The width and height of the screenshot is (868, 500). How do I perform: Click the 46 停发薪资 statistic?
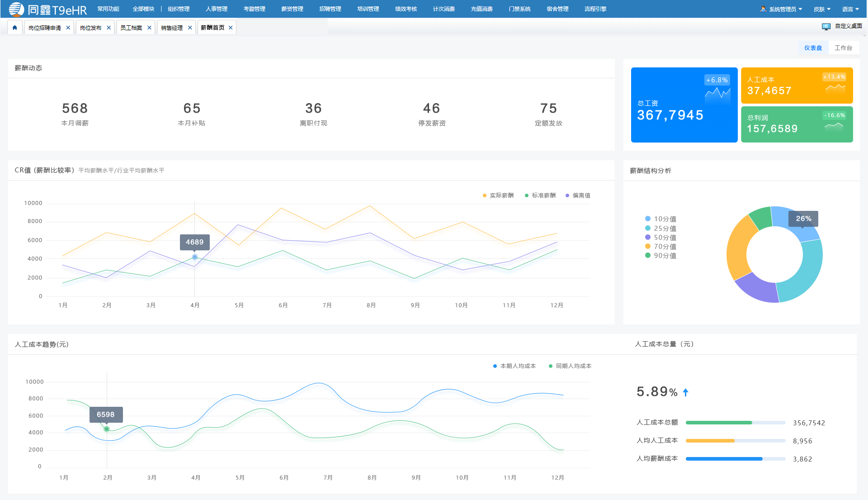pos(432,114)
